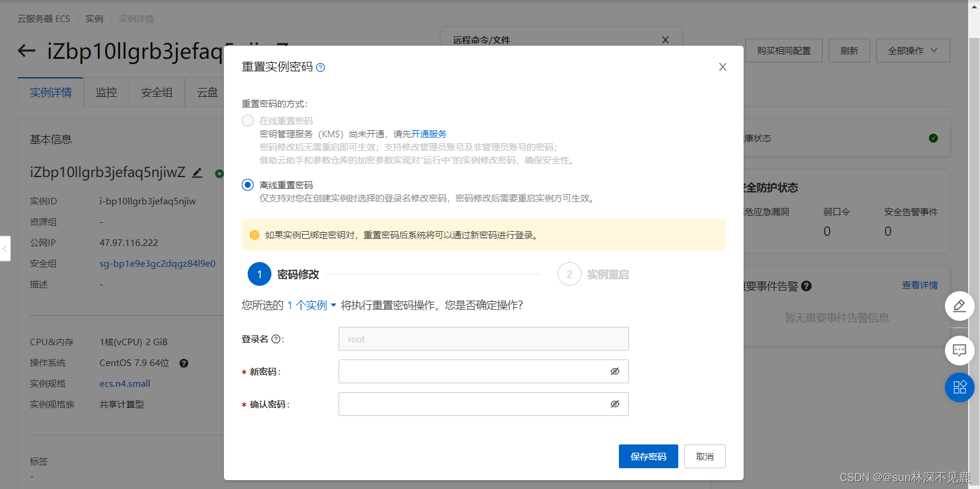The height and width of the screenshot is (489, 980).
Task: Open the 全部操作 dropdown menu
Action: (x=913, y=51)
